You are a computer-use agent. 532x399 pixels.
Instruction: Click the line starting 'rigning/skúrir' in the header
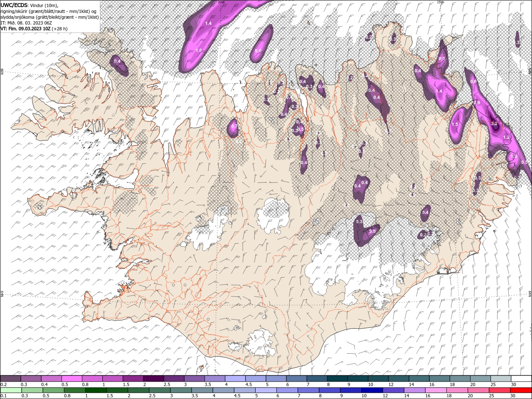pyautogui.click(x=49, y=11)
